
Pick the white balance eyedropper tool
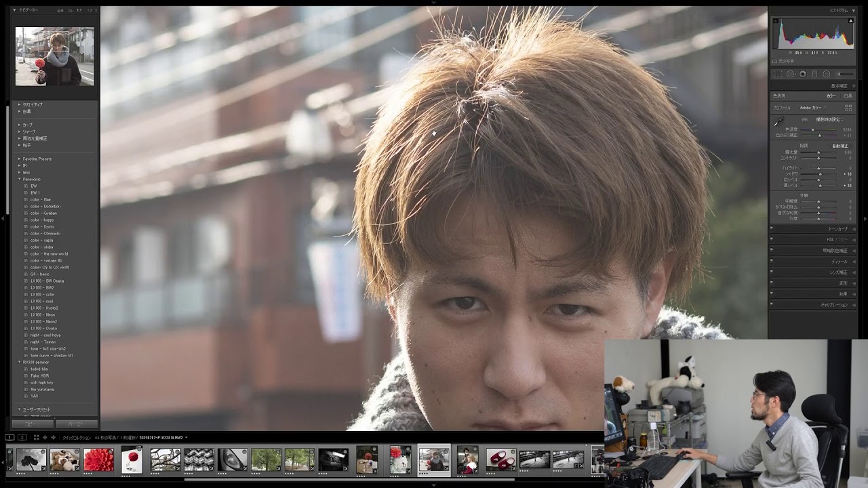click(778, 121)
